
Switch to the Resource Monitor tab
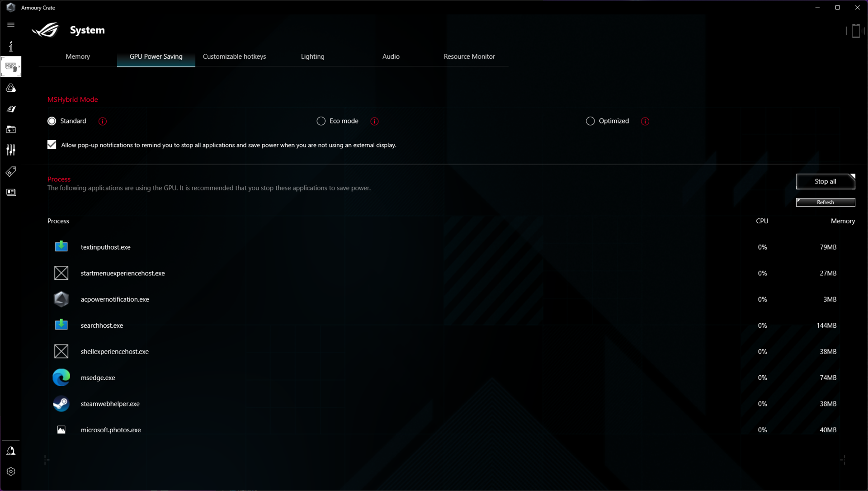click(x=469, y=57)
